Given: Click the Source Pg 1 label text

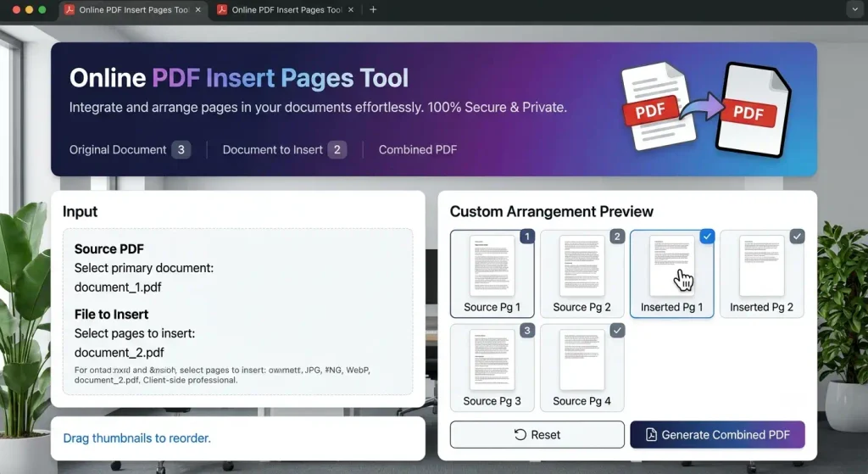Looking at the screenshot, I should coord(492,307).
